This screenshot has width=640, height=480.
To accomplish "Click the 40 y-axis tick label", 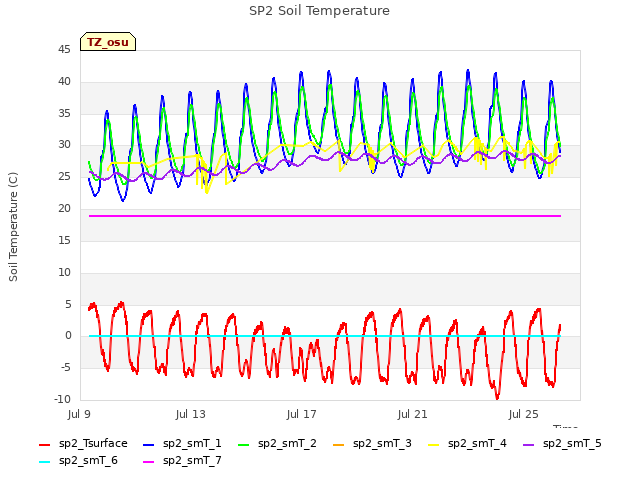I will click(64, 82).
